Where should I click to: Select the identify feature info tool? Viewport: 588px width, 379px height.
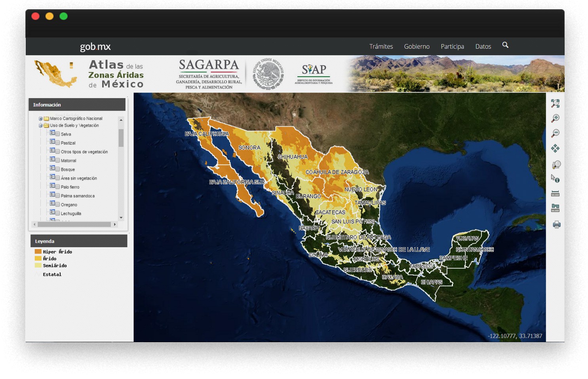coord(555,179)
